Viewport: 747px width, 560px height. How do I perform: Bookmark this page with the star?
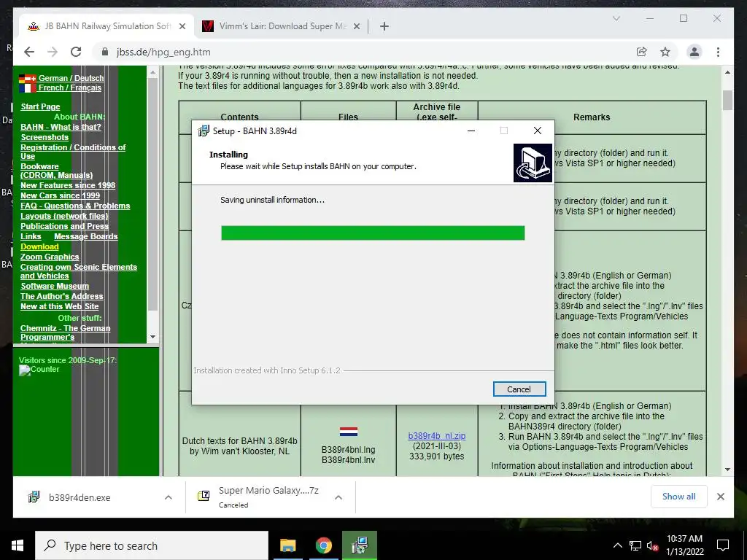tap(665, 52)
